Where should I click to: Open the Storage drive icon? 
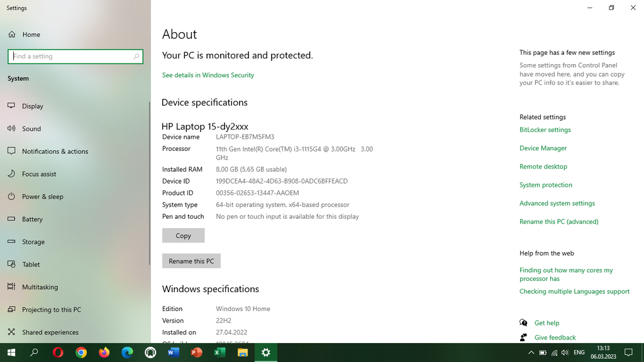(x=11, y=241)
